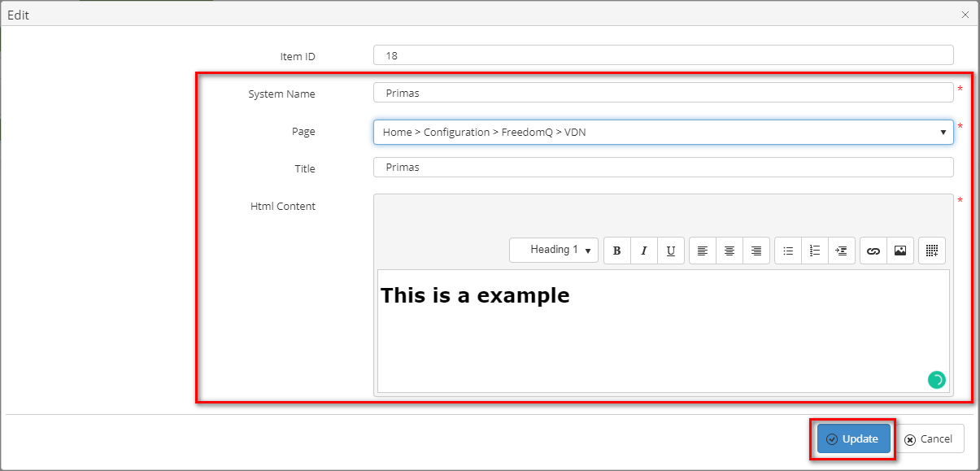This screenshot has width=980, height=471.
Task: Toggle bold formatting in the editor
Action: (x=617, y=251)
